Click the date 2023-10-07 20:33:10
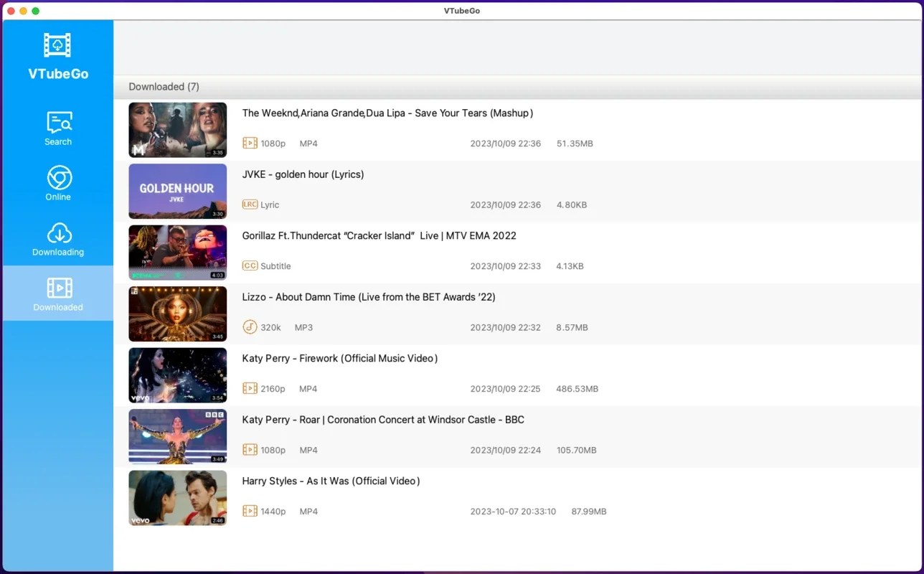 point(513,512)
